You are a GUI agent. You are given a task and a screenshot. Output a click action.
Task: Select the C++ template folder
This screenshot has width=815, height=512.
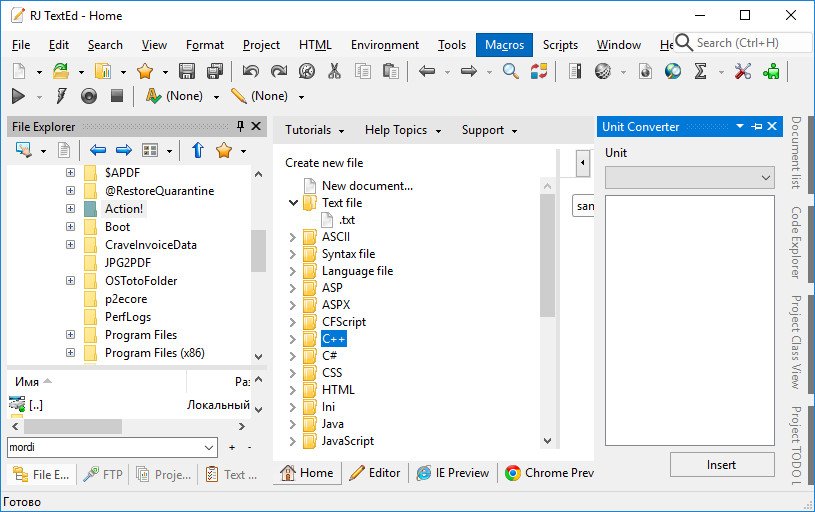click(x=334, y=339)
